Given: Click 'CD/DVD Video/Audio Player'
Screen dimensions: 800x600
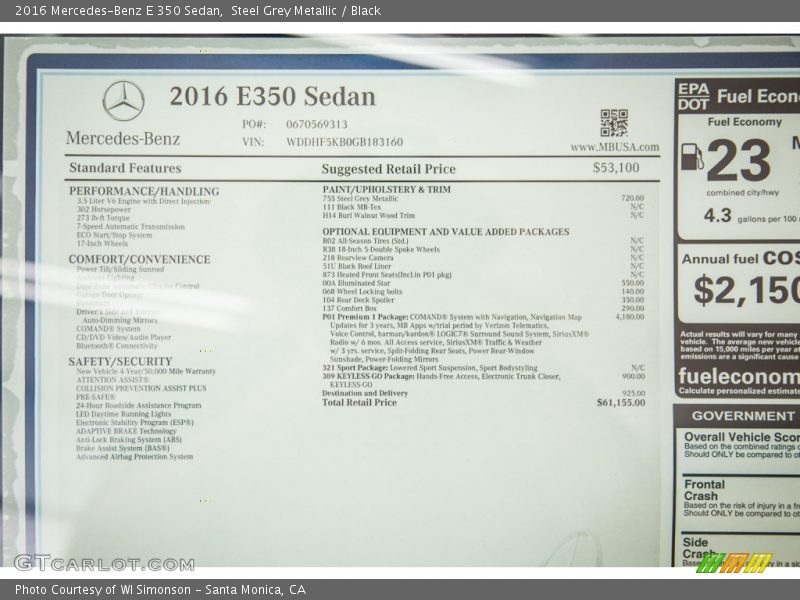Looking at the screenshot, I should pos(123,337).
